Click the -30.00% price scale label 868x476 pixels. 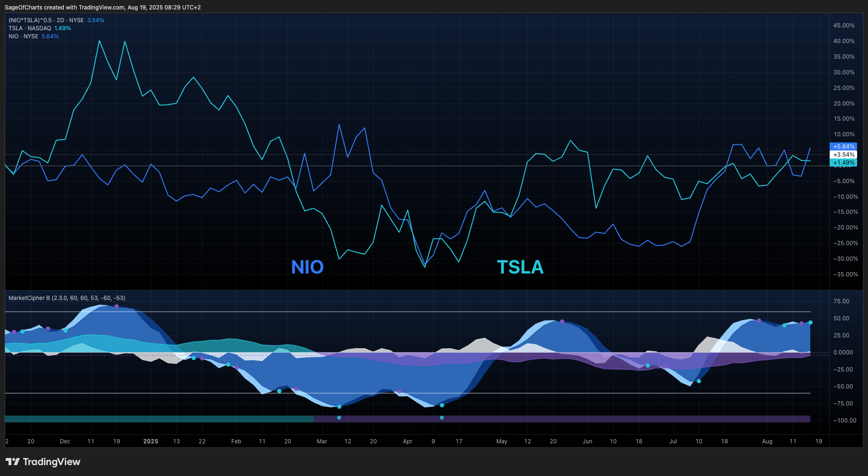[x=845, y=259]
